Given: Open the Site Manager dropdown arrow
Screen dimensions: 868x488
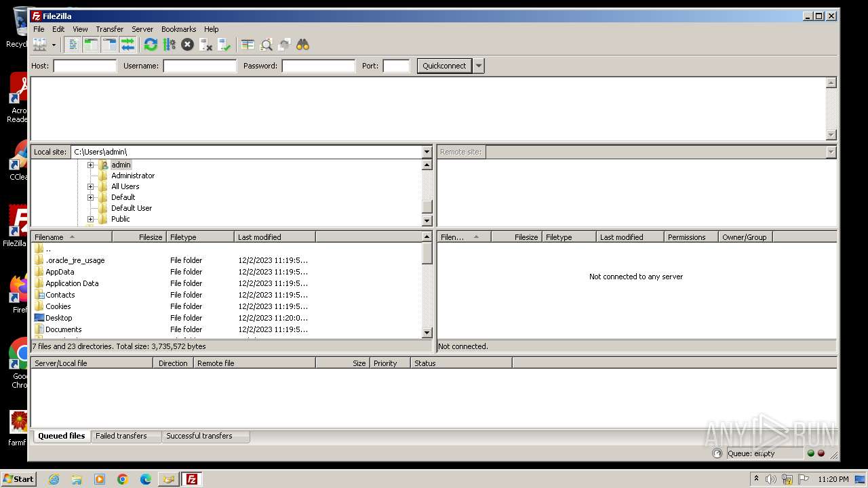Looking at the screenshot, I should pyautogui.click(x=54, y=45).
